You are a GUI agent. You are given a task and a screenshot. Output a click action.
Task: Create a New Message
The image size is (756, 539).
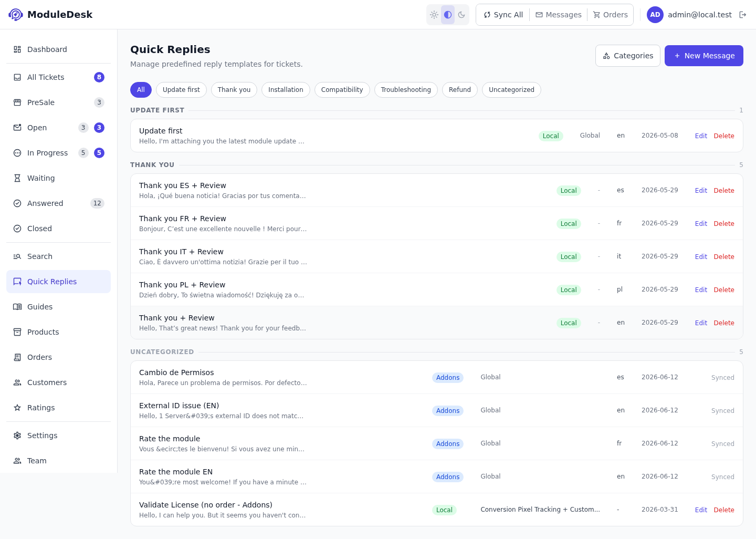pyautogui.click(x=704, y=56)
